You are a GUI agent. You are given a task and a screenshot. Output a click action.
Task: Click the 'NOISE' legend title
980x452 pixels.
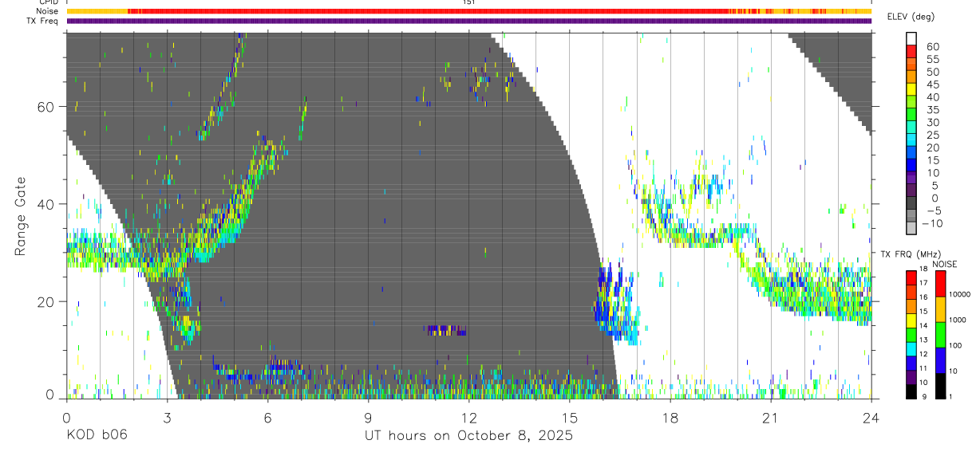944,264
